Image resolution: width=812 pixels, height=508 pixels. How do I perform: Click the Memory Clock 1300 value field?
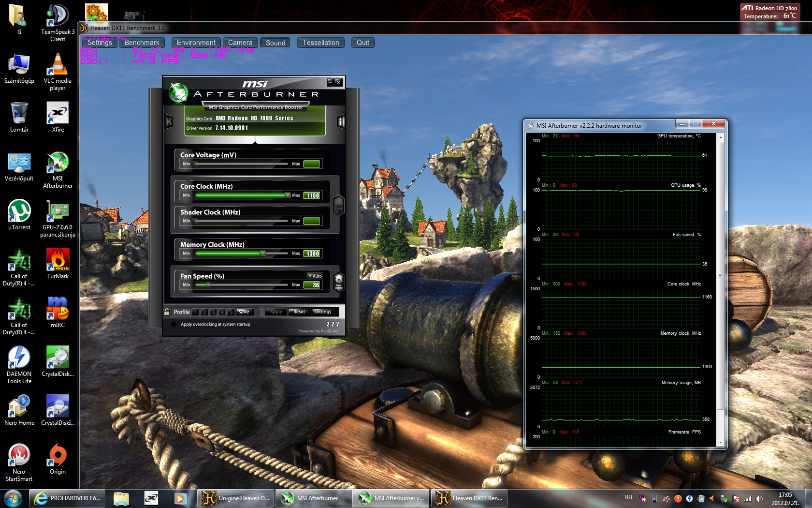click(x=312, y=254)
